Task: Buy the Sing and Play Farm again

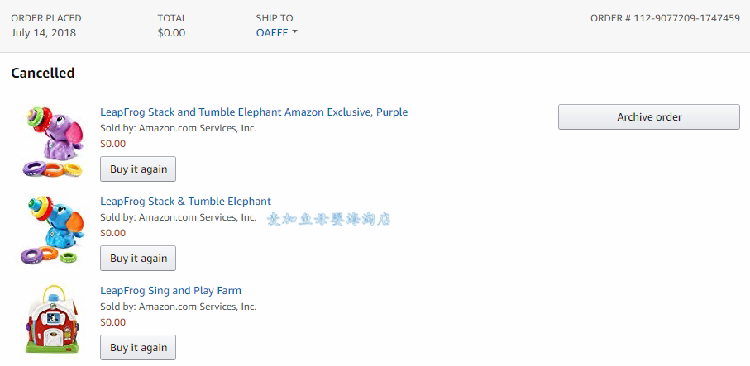Action: 138,347
